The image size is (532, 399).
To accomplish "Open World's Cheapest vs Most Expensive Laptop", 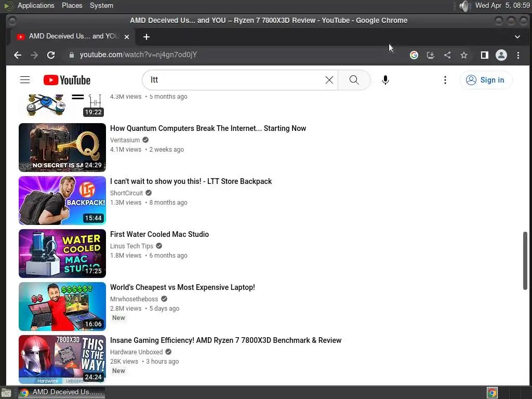I will pyautogui.click(x=182, y=287).
